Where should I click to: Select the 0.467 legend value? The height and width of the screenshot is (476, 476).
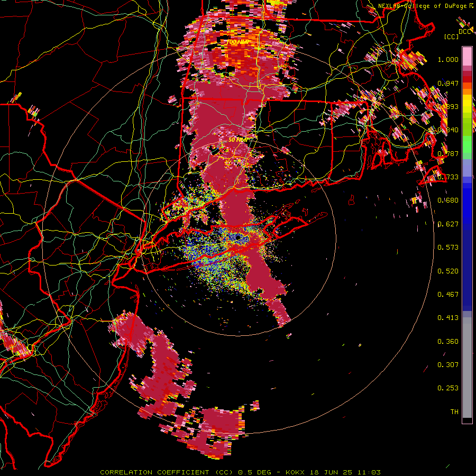(x=448, y=295)
